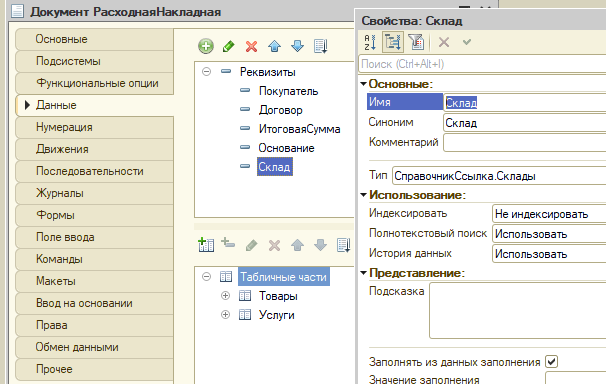
Task: Switch to the Подсистемы tab
Action: pos(95,61)
